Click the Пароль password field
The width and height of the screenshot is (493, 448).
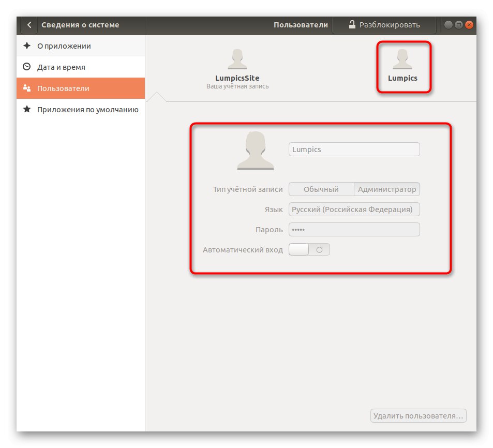tap(354, 230)
